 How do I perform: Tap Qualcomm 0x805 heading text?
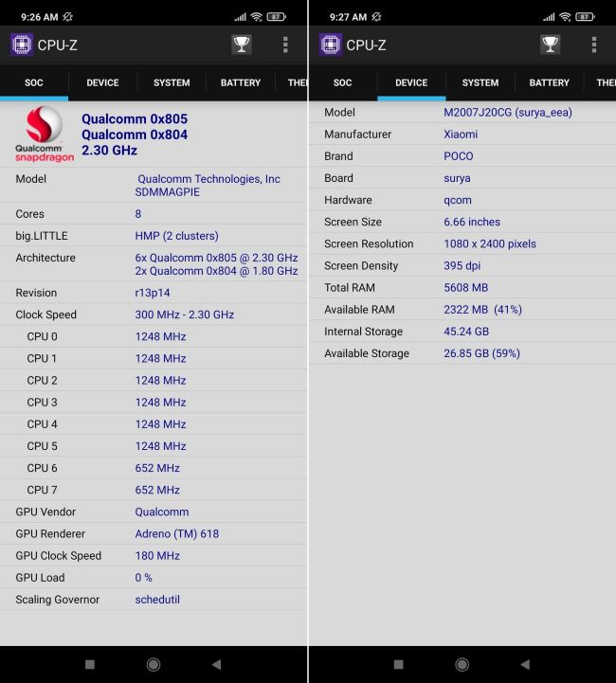[135, 119]
